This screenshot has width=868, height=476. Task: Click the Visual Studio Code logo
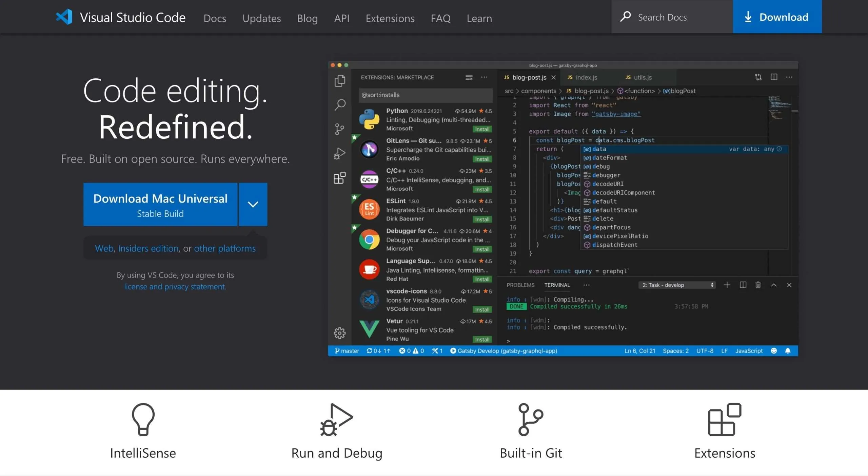tap(64, 17)
